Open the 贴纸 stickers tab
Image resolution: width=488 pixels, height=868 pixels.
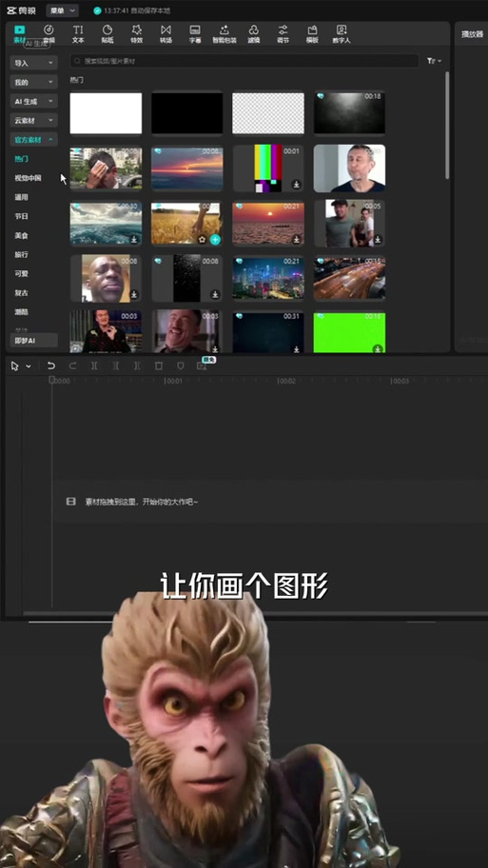pos(107,33)
